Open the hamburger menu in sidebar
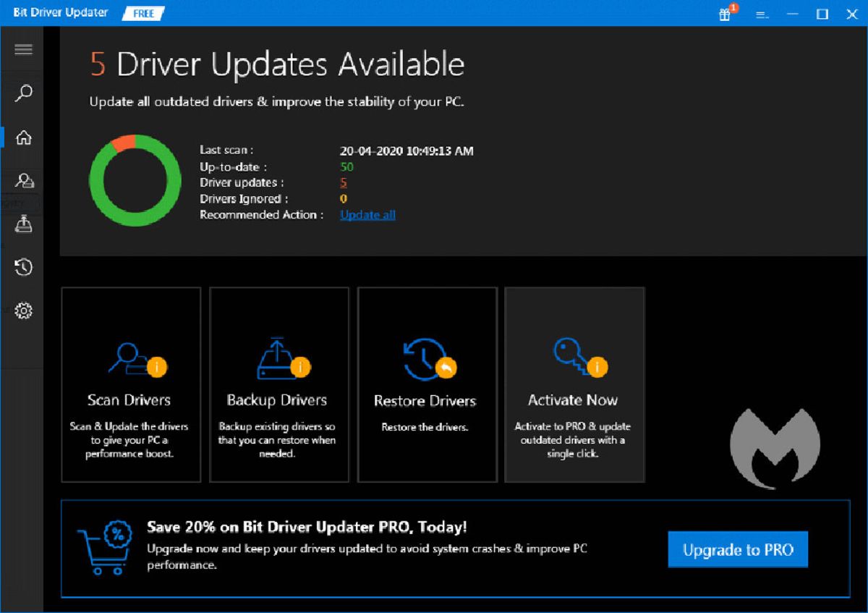The height and width of the screenshot is (613, 868). 23,49
